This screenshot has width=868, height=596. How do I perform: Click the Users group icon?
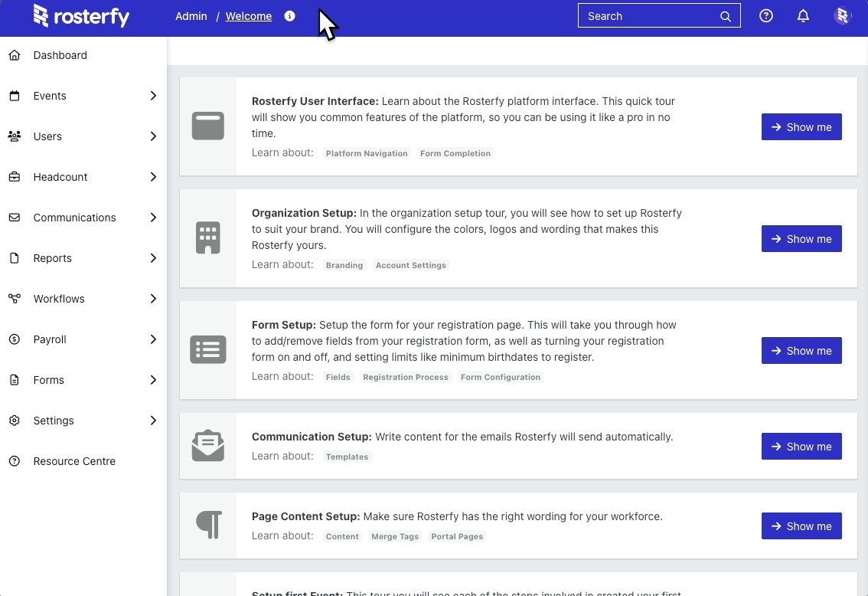click(x=15, y=136)
